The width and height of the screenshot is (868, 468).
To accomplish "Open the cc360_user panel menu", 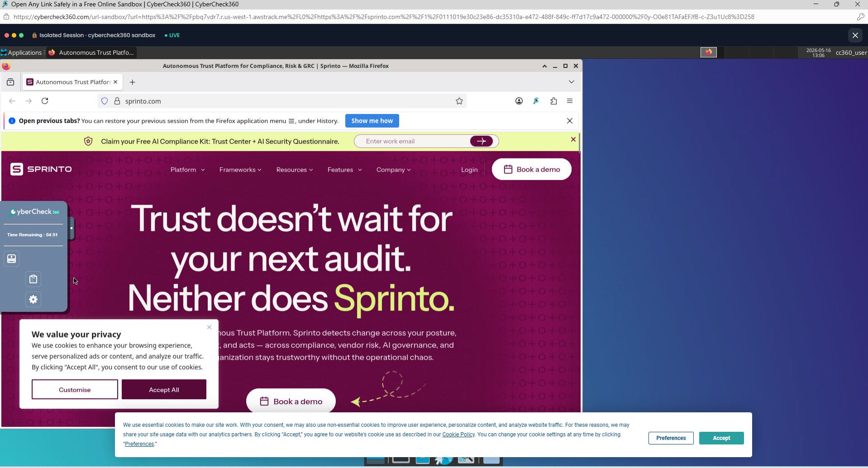I will click(x=851, y=53).
